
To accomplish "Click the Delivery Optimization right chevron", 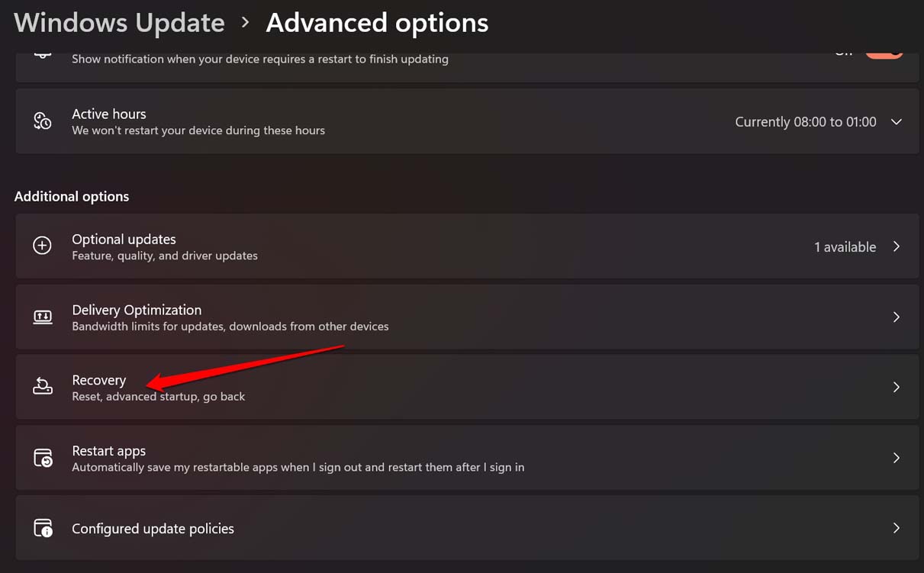I will (x=897, y=317).
